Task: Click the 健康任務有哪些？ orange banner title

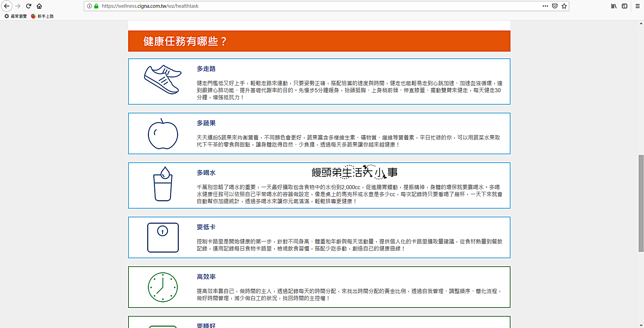Action: (x=185, y=41)
